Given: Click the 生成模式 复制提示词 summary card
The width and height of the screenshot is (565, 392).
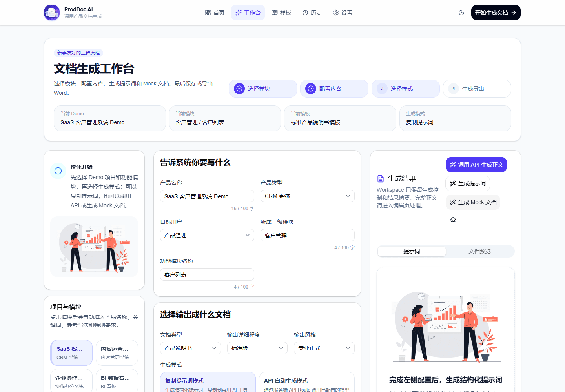Looking at the screenshot, I should [455, 118].
